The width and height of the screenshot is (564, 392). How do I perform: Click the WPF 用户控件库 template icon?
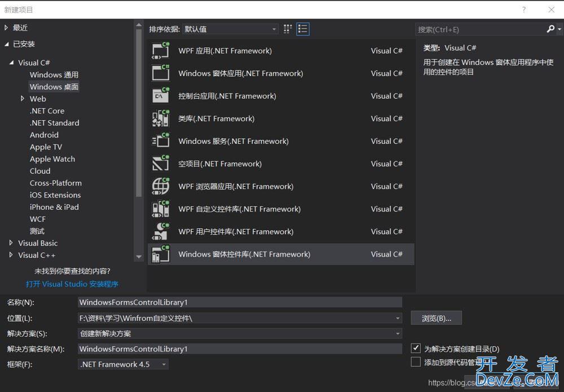(160, 232)
